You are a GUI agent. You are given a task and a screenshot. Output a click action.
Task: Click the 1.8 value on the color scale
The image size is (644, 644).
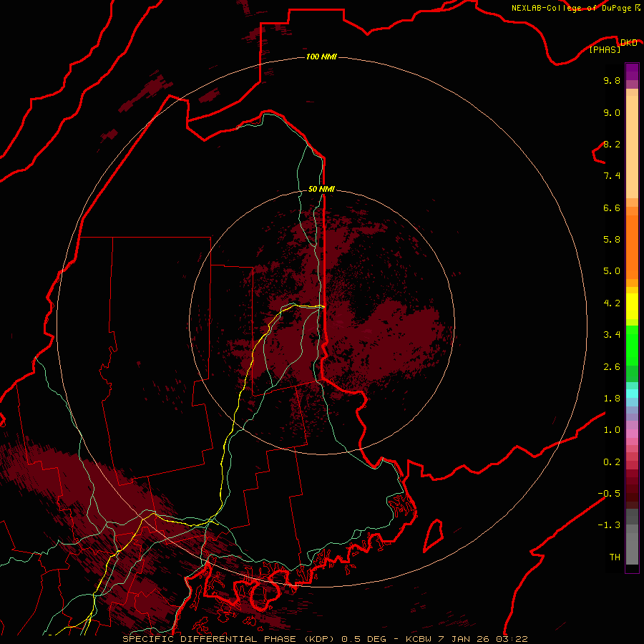(x=612, y=399)
